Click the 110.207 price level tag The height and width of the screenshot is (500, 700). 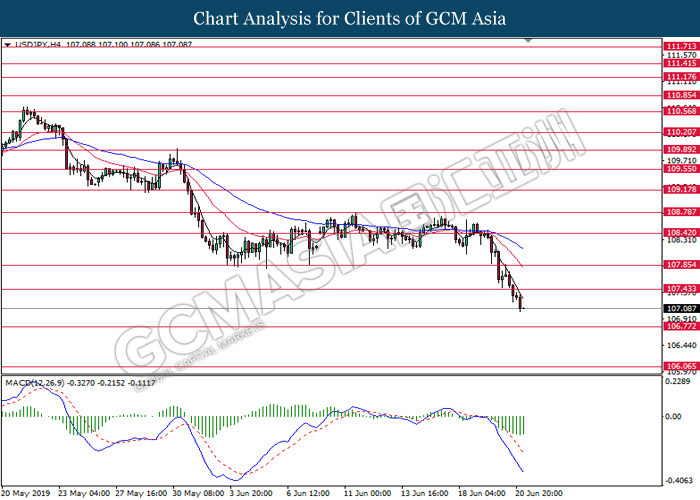[680, 132]
